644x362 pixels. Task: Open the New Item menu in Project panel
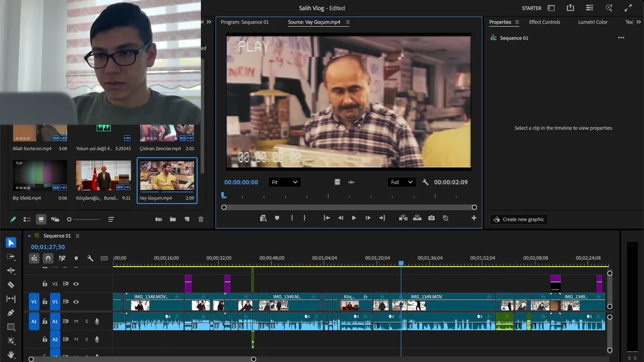pos(187,219)
